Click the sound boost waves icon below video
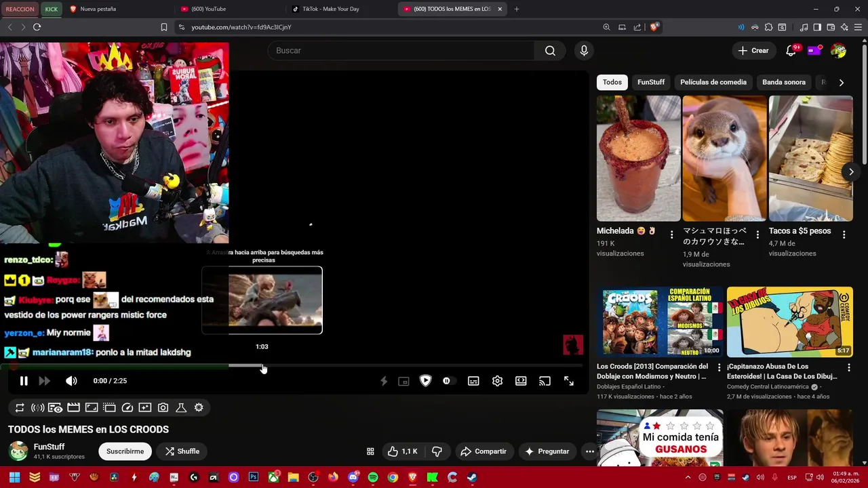868x488 pixels. click(x=38, y=407)
